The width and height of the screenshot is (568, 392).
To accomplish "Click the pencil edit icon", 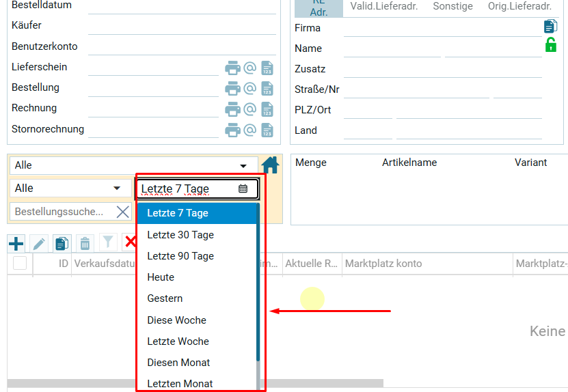I will point(39,243).
